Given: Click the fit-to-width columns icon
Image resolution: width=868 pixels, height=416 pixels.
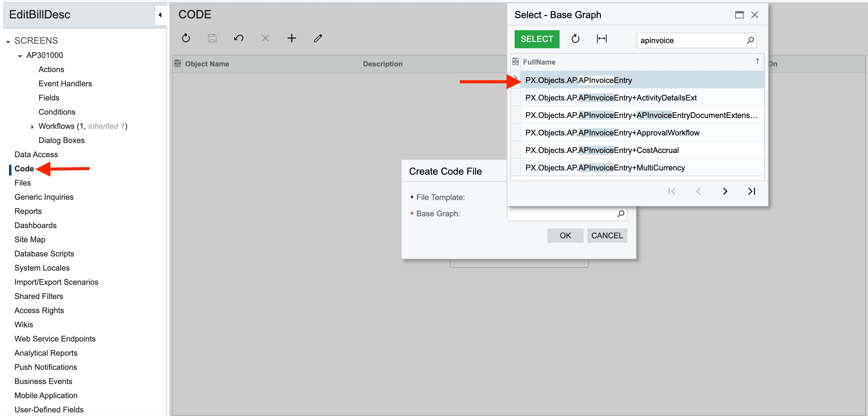Looking at the screenshot, I should pos(601,39).
